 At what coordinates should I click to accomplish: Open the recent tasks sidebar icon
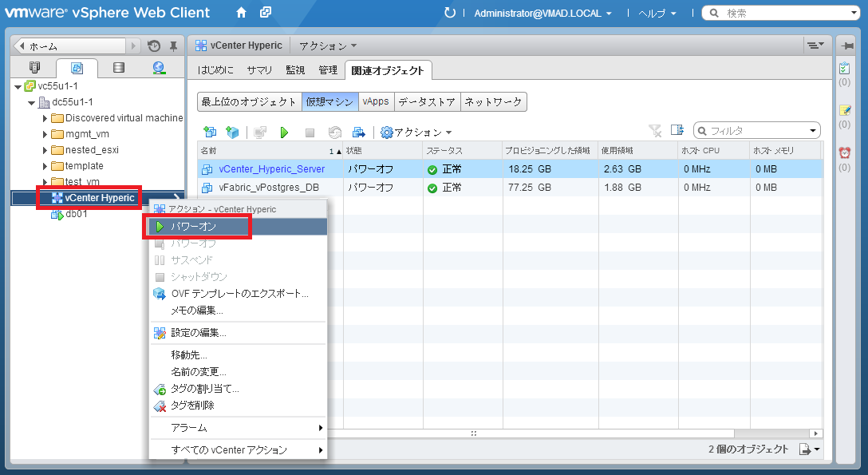click(844, 68)
